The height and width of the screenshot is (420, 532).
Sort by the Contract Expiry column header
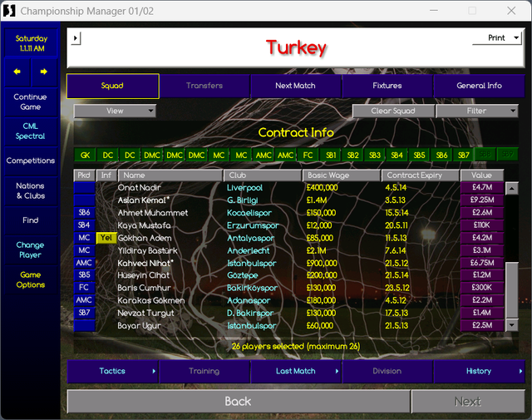(x=421, y=175)
